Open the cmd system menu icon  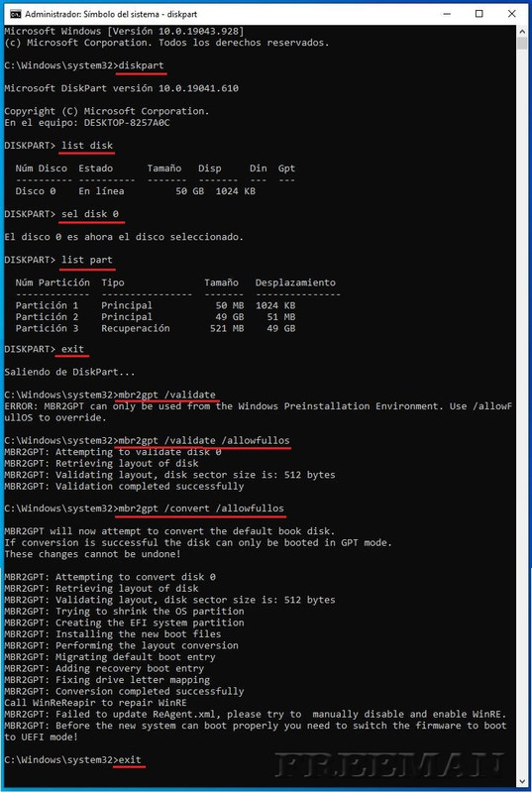[x=16, y=14]
